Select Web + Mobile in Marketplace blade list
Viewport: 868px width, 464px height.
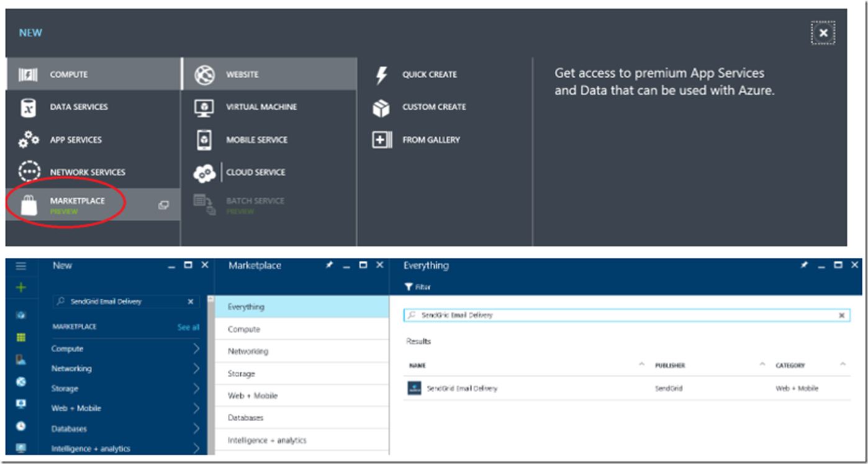point(302,396)
